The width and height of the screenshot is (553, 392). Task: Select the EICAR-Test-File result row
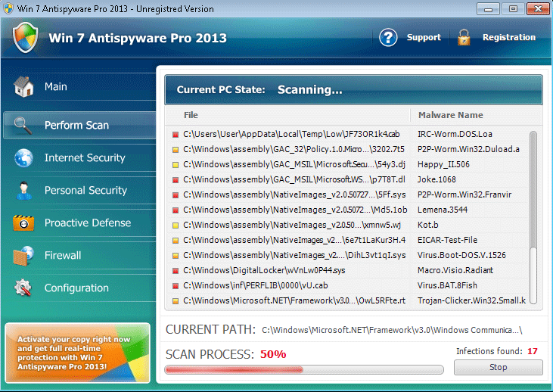pos(348,239)
